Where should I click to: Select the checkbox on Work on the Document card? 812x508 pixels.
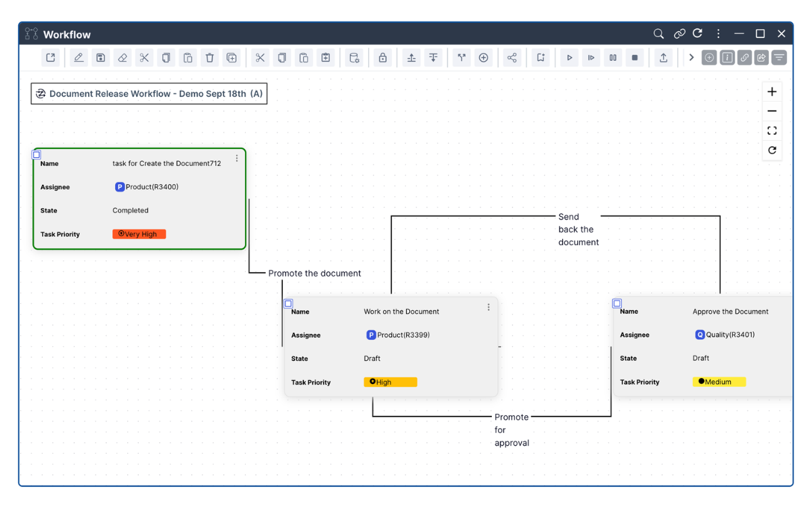pyautogui.click(x=288, y=303)
